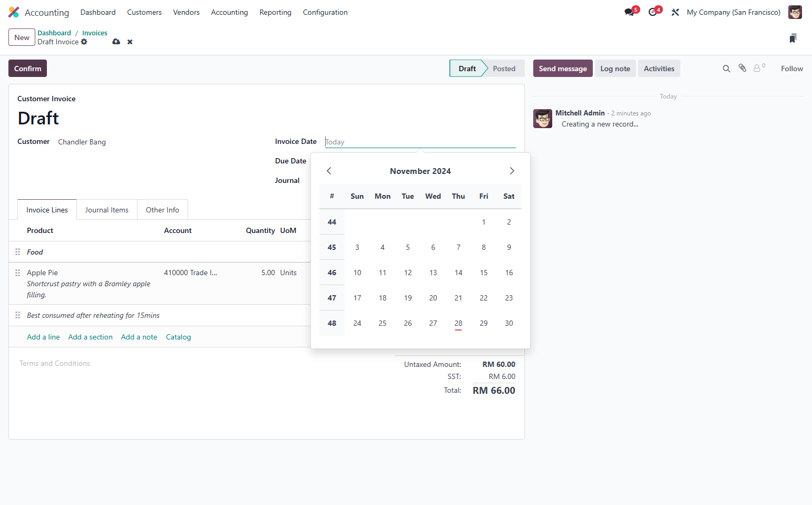
Task: Open the user avatar menu
Action: pos(795,12)
